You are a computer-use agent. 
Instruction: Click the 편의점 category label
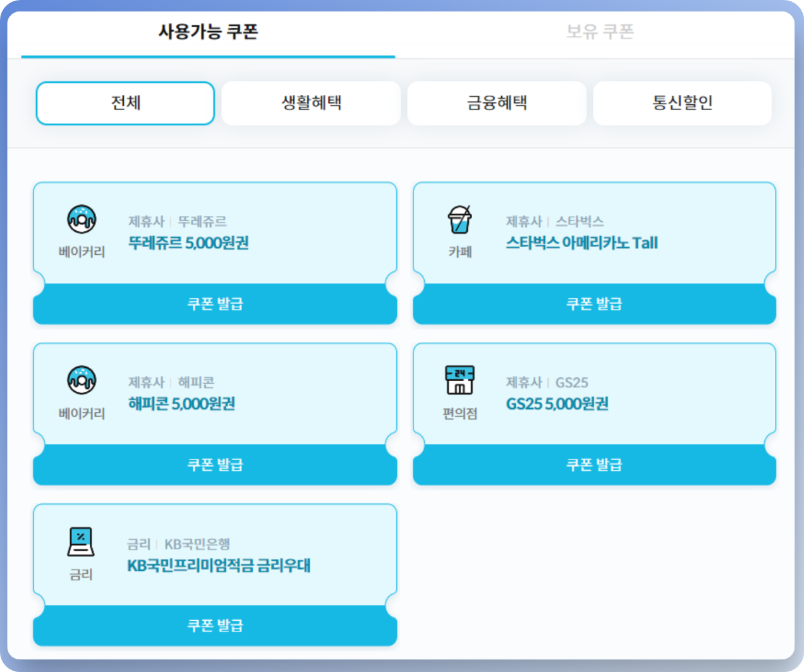460,413
